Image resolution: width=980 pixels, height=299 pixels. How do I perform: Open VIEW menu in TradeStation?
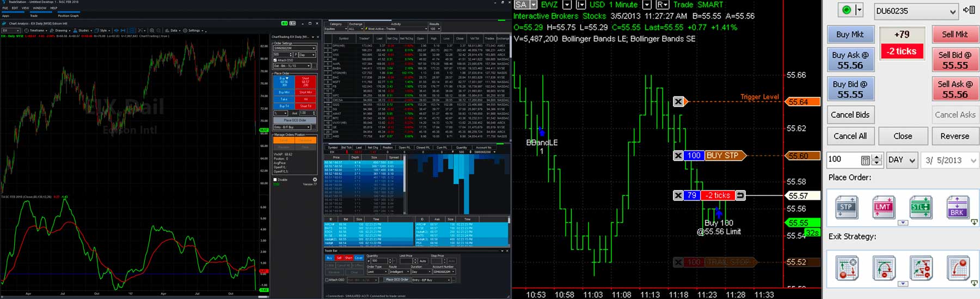coord(25,8)
